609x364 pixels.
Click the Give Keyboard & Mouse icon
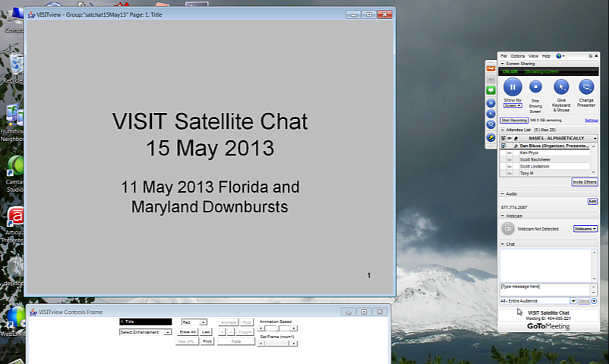pyautogui.click(x=561, y=87)
